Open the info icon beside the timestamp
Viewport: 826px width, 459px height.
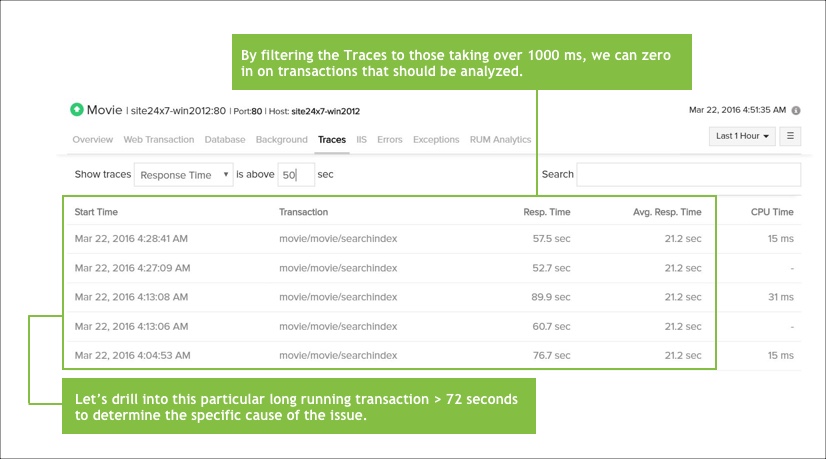(796, 110)
